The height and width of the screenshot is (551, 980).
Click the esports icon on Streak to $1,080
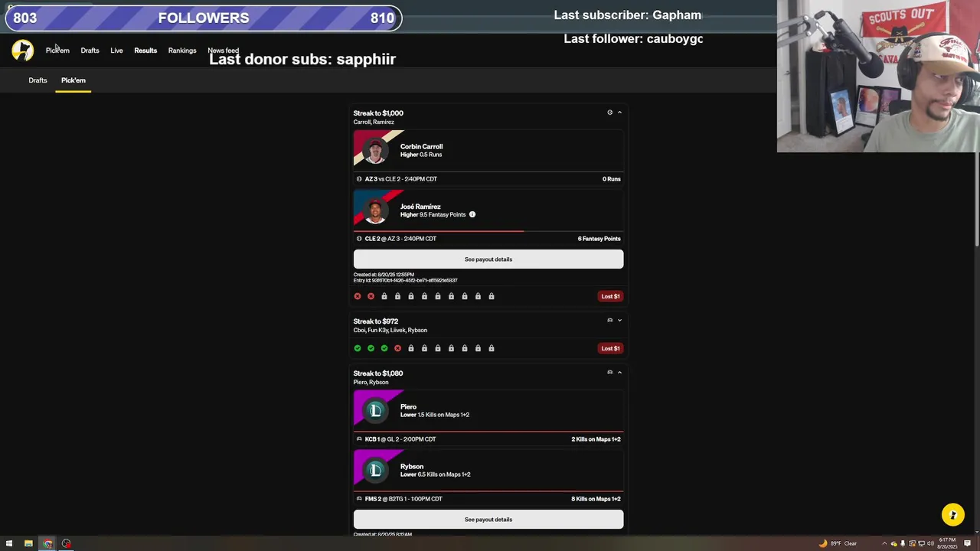pos(609,373)
